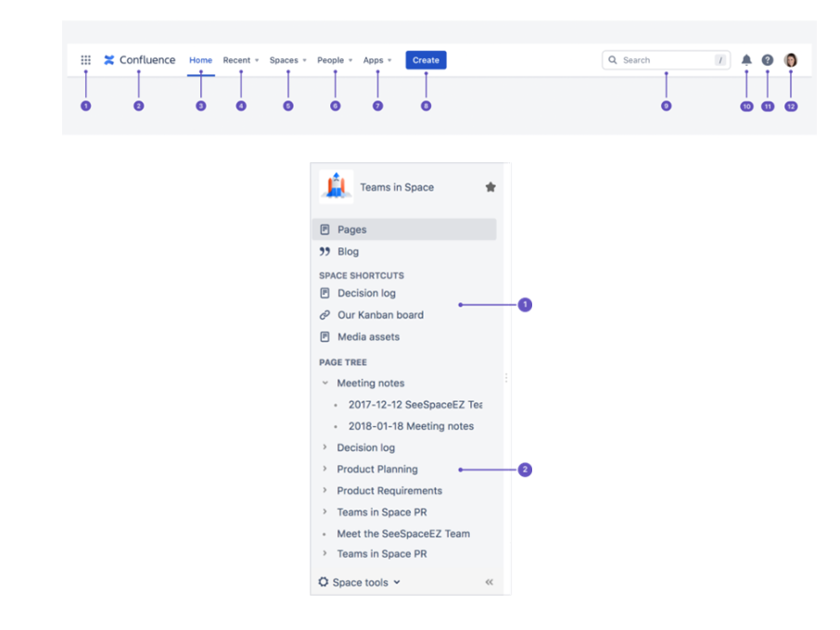
Task: Click the Create button
Action: coord(426,60)
